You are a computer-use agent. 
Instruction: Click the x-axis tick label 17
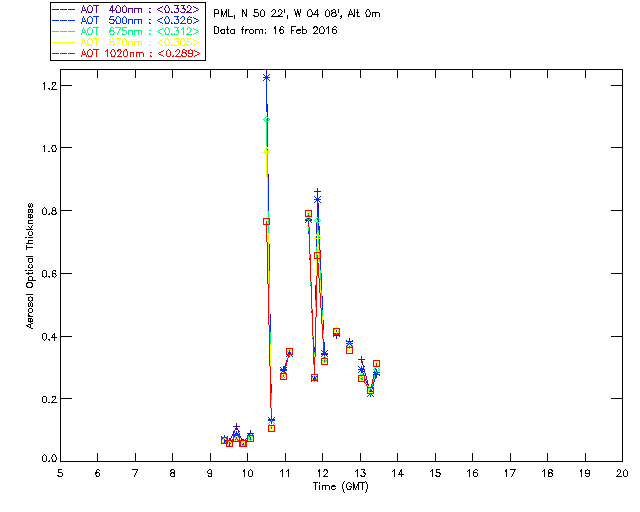[510, 473]
